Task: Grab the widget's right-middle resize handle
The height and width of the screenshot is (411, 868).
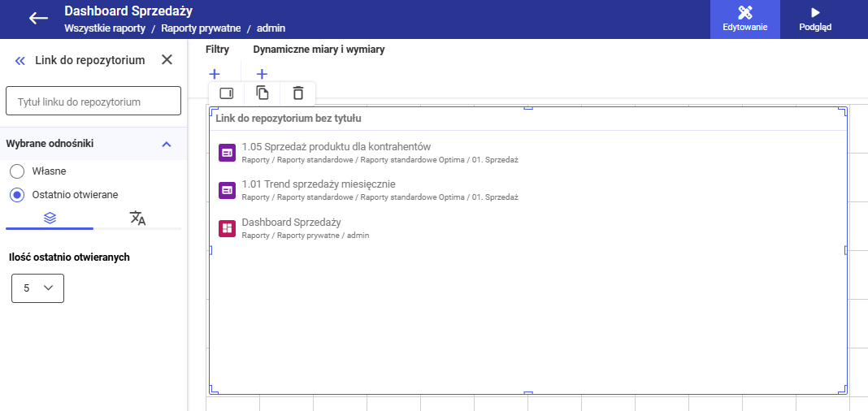Action: 846,251
